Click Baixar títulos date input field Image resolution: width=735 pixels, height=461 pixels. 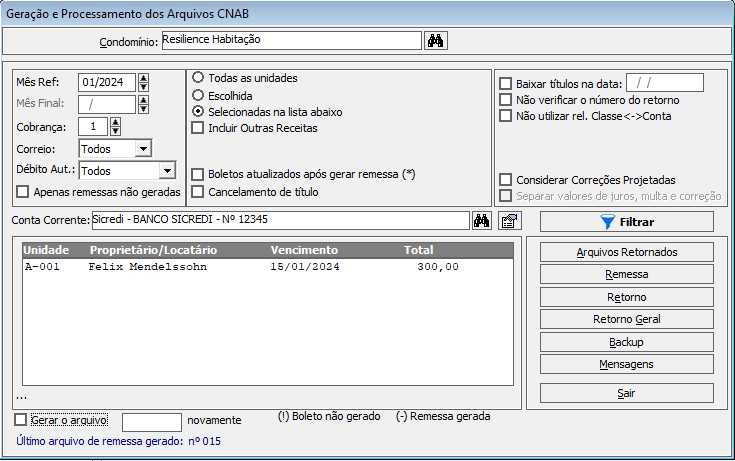665,83
